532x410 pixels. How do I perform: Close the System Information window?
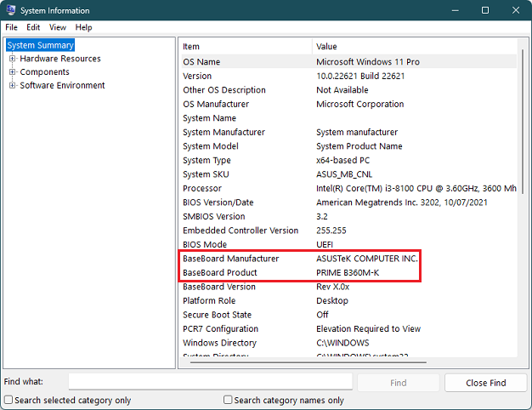click(x=516, y=10)
